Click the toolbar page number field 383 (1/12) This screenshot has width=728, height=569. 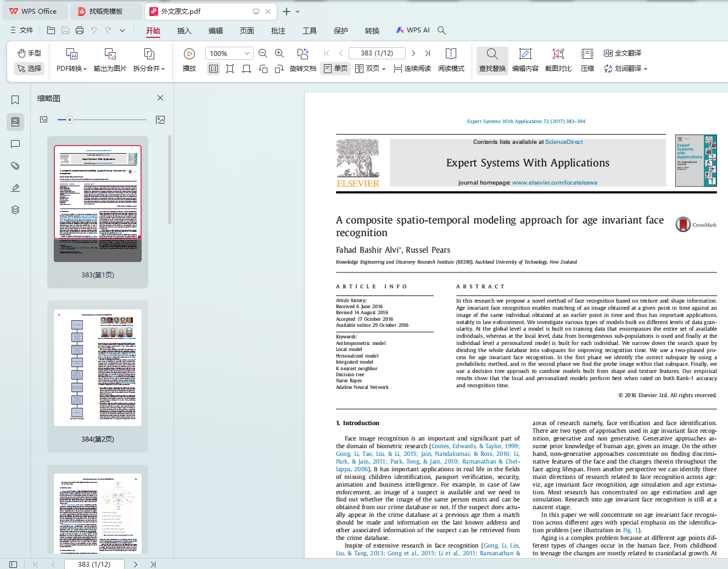(377, 53)
